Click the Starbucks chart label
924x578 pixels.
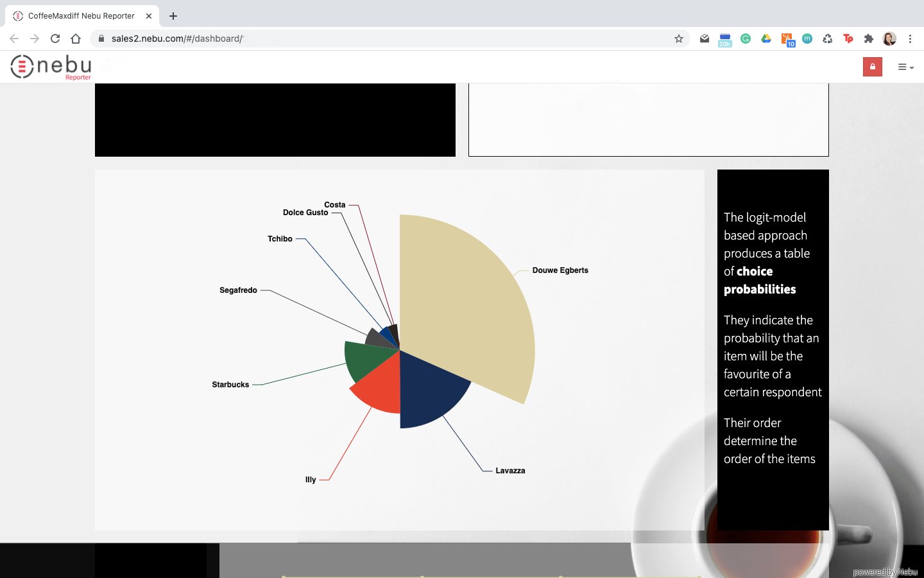pos(230,385)
